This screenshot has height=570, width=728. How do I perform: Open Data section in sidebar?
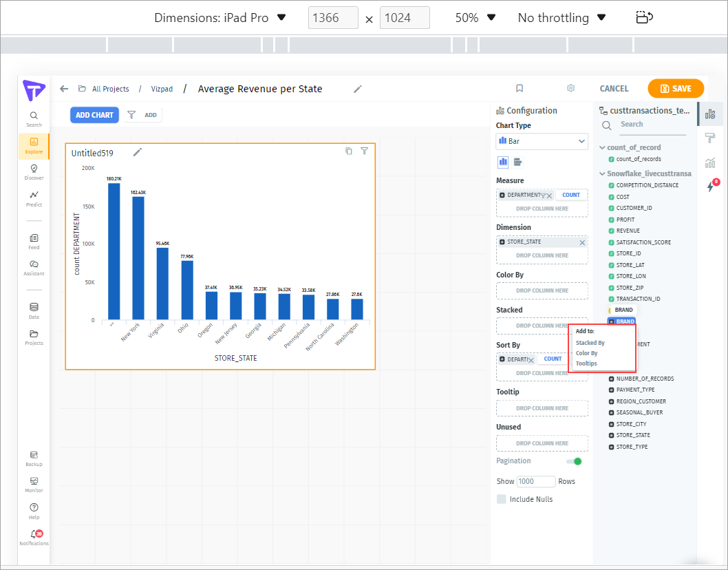(34, 310)
